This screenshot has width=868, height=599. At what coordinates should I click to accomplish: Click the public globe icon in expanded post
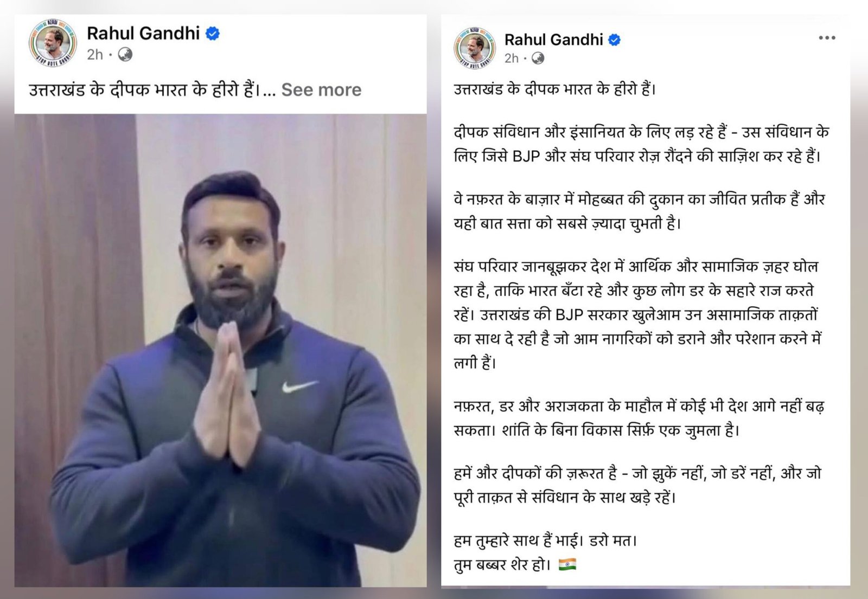(x=538, y=58)
